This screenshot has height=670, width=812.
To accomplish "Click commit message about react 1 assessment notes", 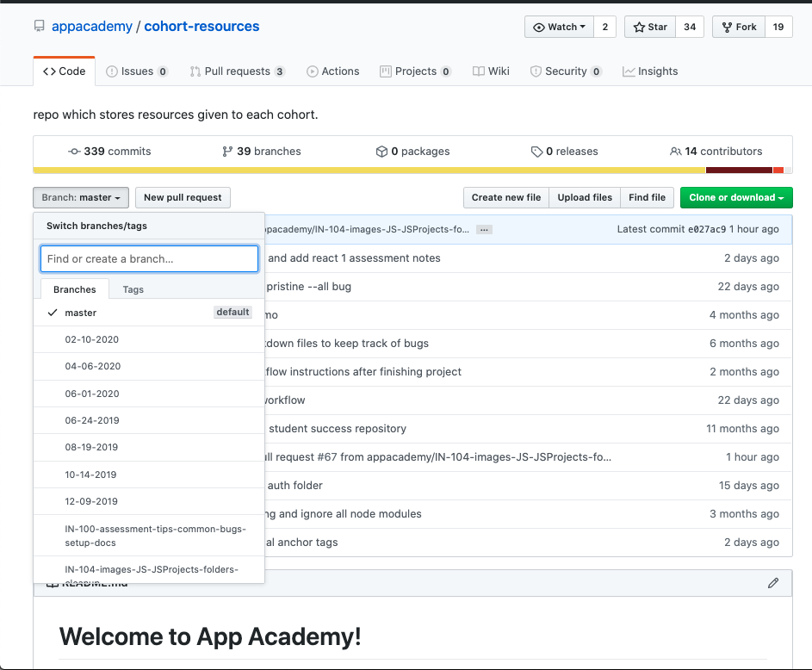I will coord(354,257).
